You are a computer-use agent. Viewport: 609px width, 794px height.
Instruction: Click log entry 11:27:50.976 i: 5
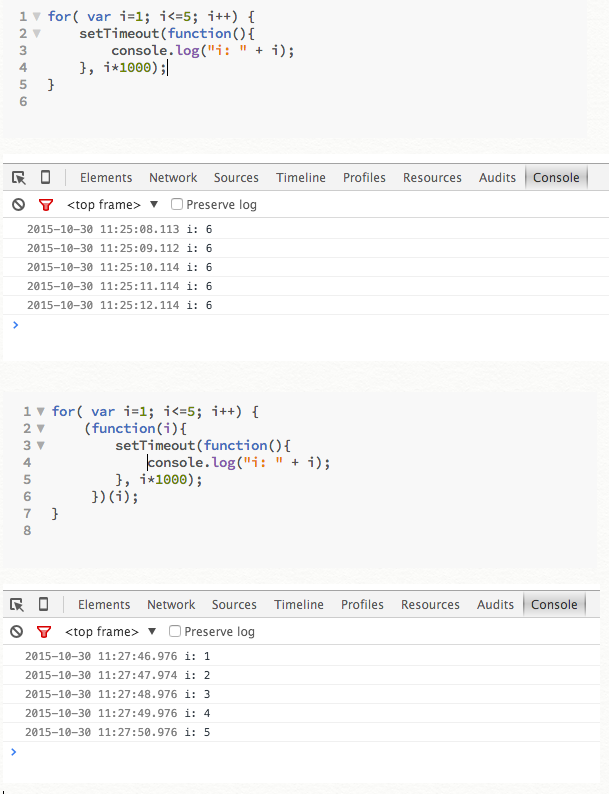pos(302,732)
